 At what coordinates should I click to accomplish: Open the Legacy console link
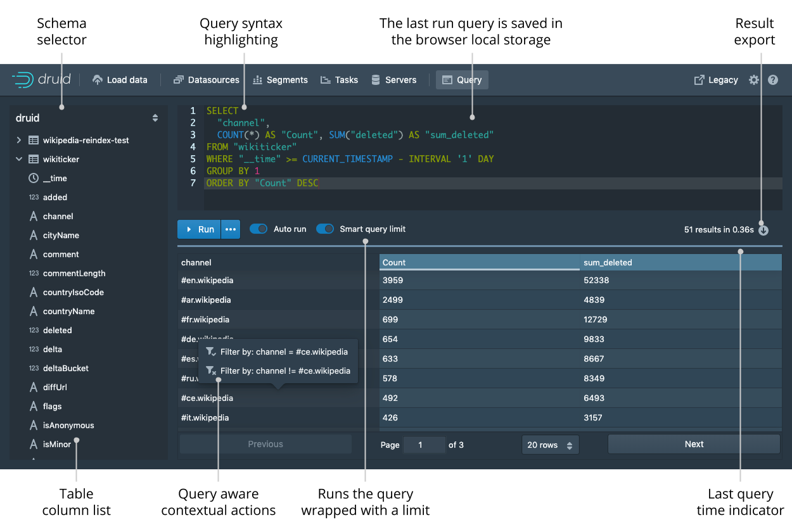716,80
